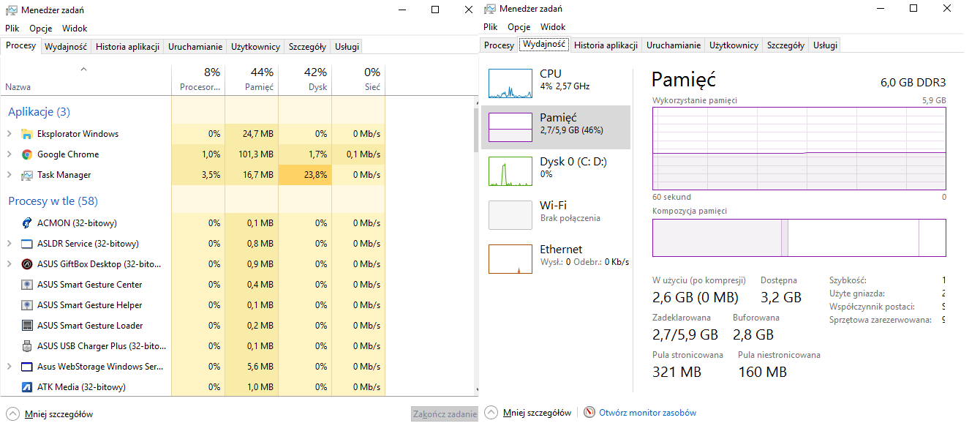Open the Opcje menu in right window
Viewport: 980px width, 434px height.
click(519, 27)
